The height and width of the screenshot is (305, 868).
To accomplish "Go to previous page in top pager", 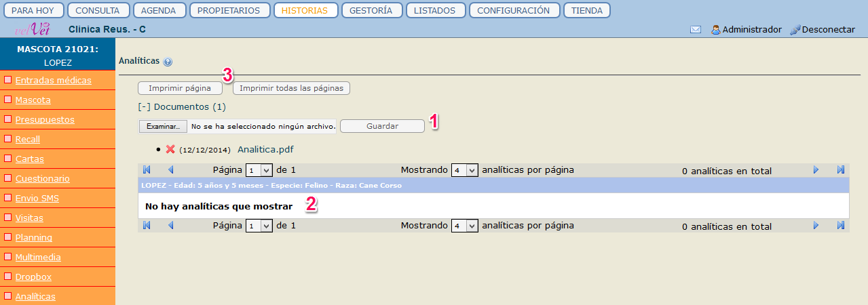I will (x=170, y=170).
